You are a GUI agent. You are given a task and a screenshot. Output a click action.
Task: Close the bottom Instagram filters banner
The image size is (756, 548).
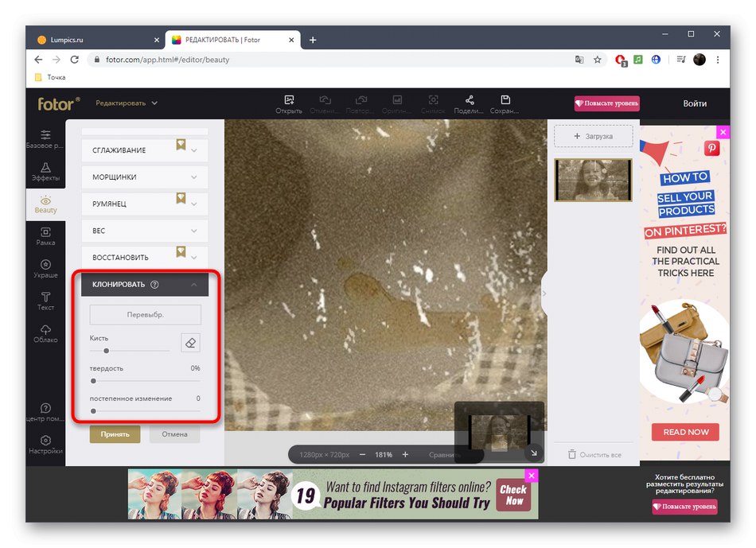(532, 476)
